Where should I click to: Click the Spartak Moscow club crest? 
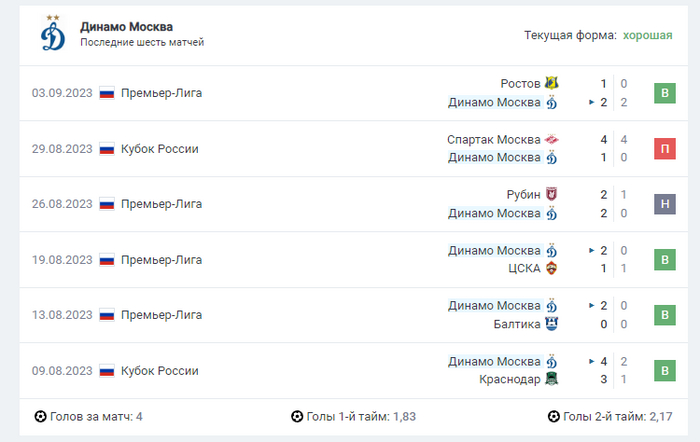551,139
